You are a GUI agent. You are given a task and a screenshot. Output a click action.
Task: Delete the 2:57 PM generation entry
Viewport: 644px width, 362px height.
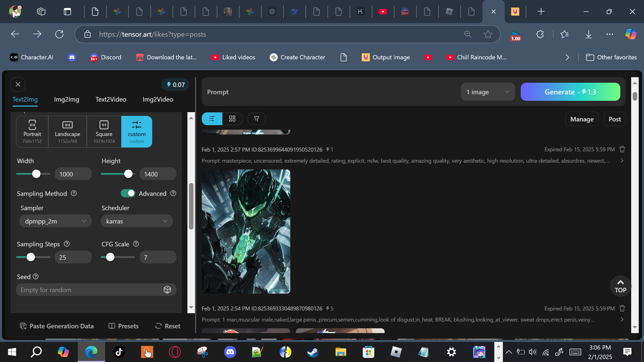622,149
